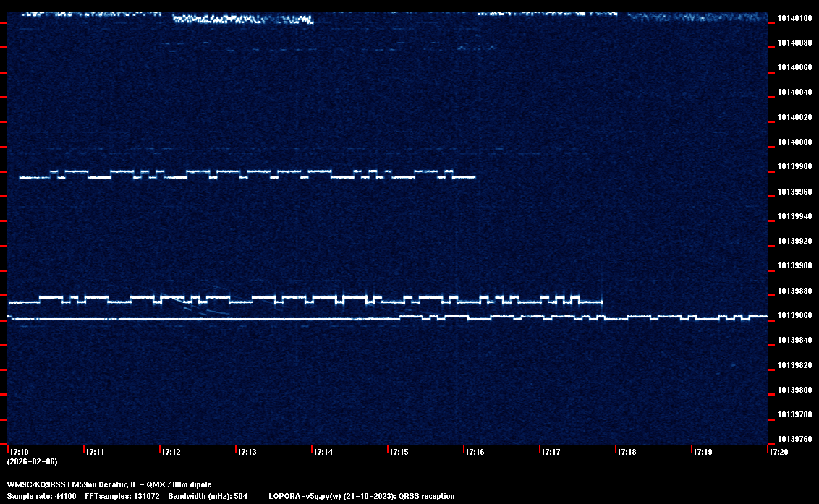The height and width of the screenshot is (504, 819).
Task: Click the 10139760 frequency label
Action: [794, 439]
